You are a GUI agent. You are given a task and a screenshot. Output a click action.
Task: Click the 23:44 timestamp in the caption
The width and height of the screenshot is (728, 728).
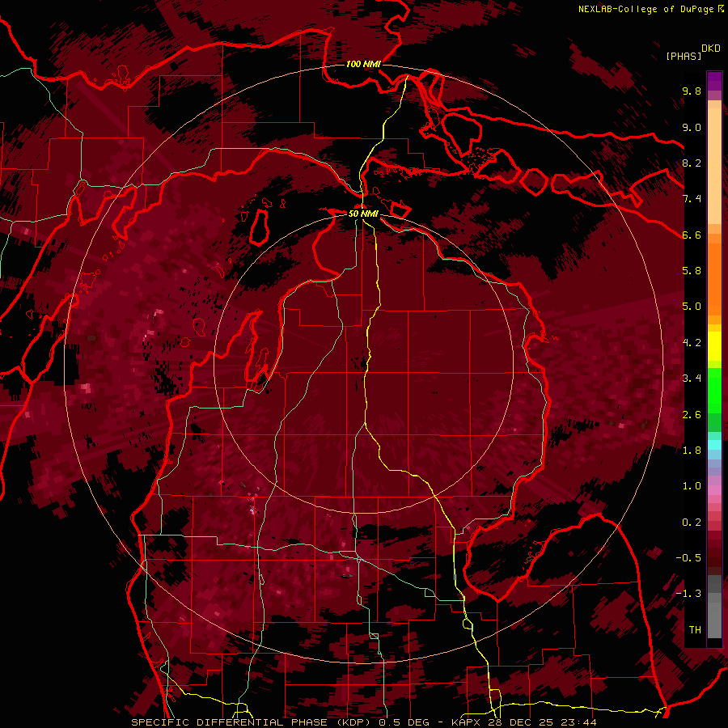(x=579, y=722)
